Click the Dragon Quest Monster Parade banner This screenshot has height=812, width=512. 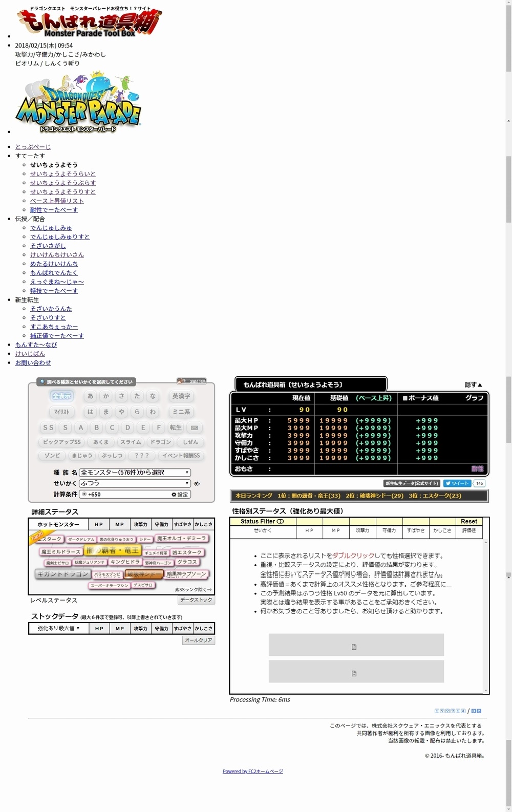78,104
